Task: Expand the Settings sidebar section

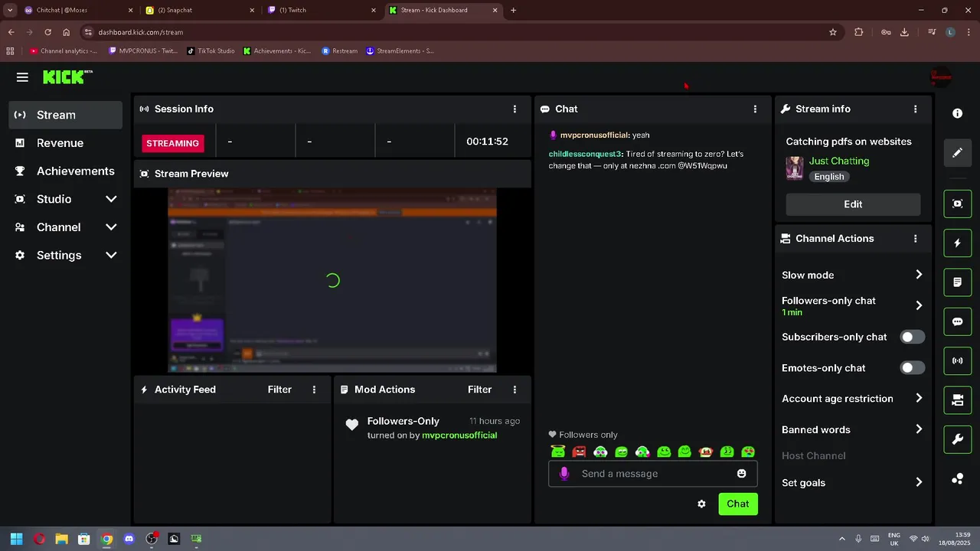Action: [66, 256]
